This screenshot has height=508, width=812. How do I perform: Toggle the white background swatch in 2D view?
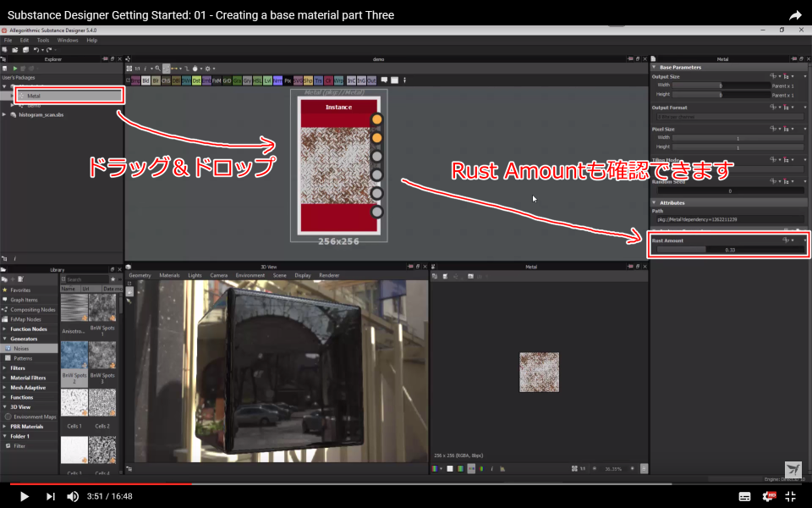coord(449,468)
